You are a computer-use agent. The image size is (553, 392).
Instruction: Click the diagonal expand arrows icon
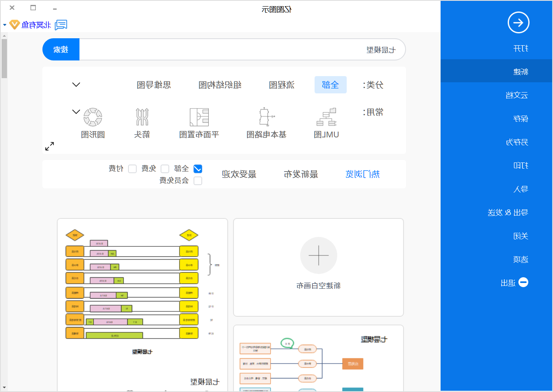[x=49, y=146]
